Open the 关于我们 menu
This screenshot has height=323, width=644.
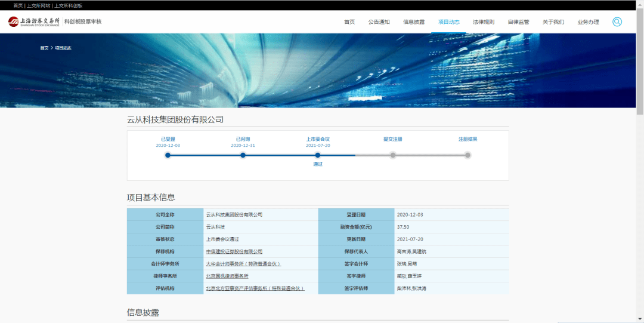[x=553, y=22]
